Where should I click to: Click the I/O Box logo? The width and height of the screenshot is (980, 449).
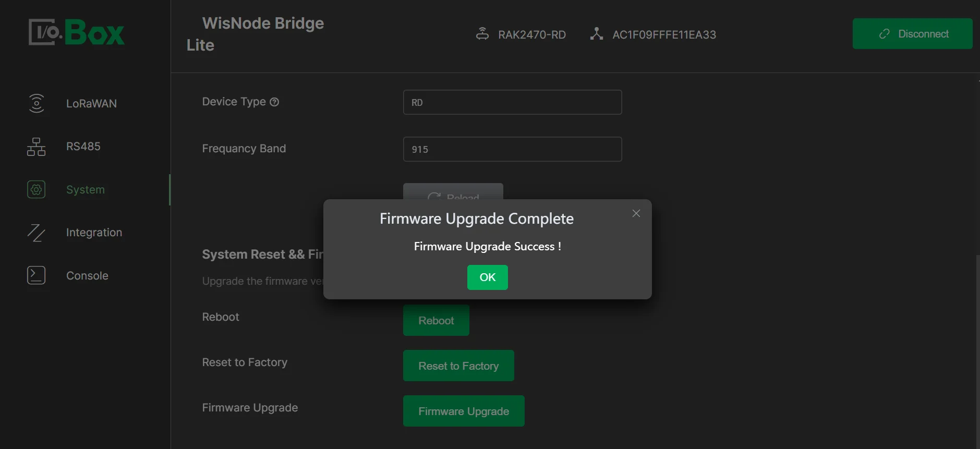click(77, 32)
